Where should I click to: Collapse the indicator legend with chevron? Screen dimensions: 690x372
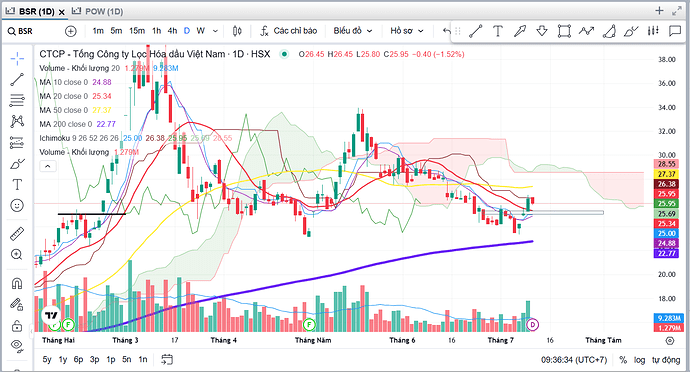tap(48, 166)
